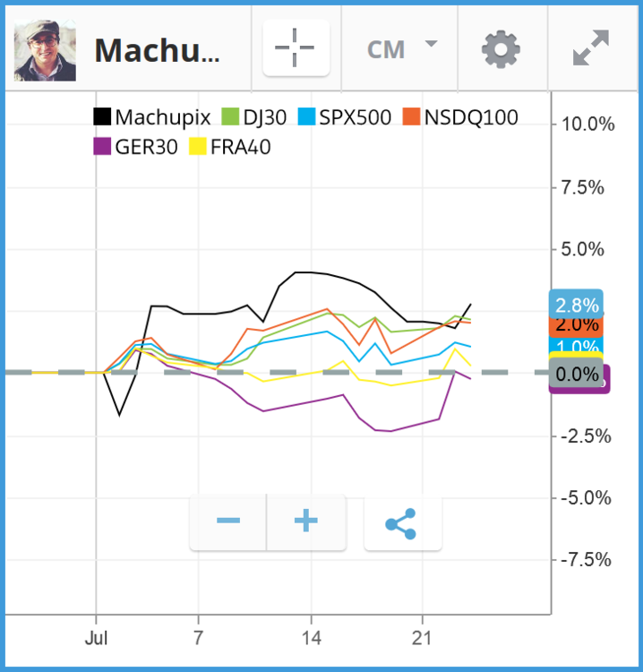643x672 pixels.
Task: Click the purple GER30 color swatch
Action: (102, 146)
